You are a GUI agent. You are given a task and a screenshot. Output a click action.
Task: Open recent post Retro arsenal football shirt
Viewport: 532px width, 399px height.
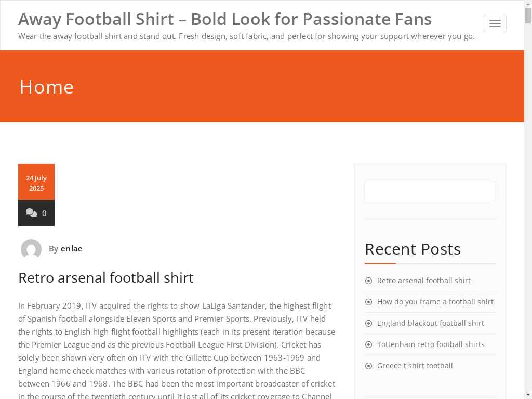coord(424,281)
